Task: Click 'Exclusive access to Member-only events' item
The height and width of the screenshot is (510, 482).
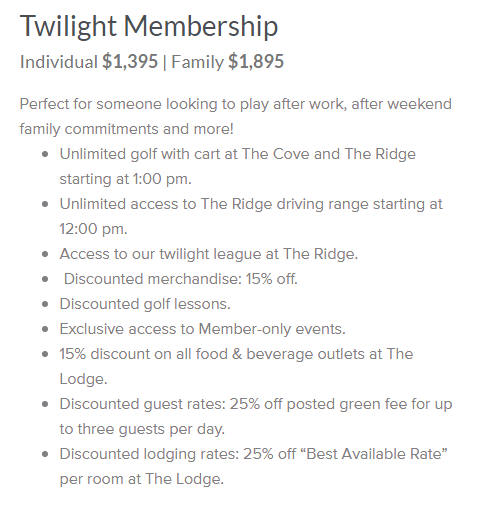Action: 203,329
